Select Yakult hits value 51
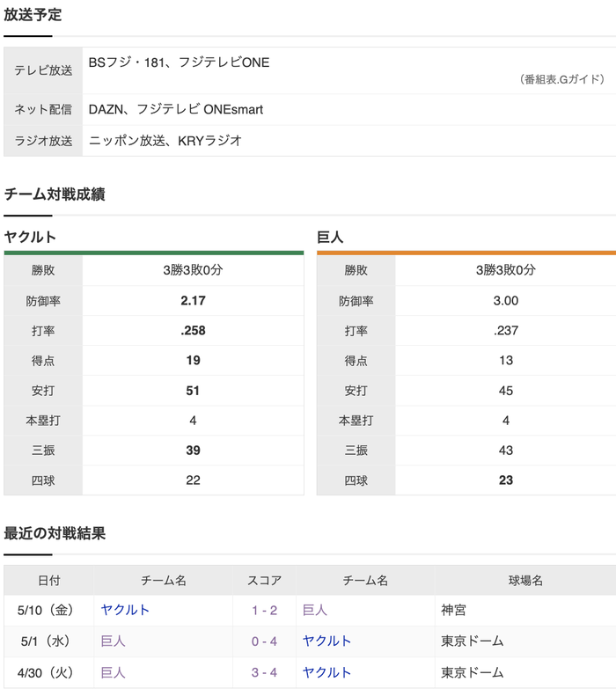The height and width of the screenshot is (689, 616). tap(193, 391)
